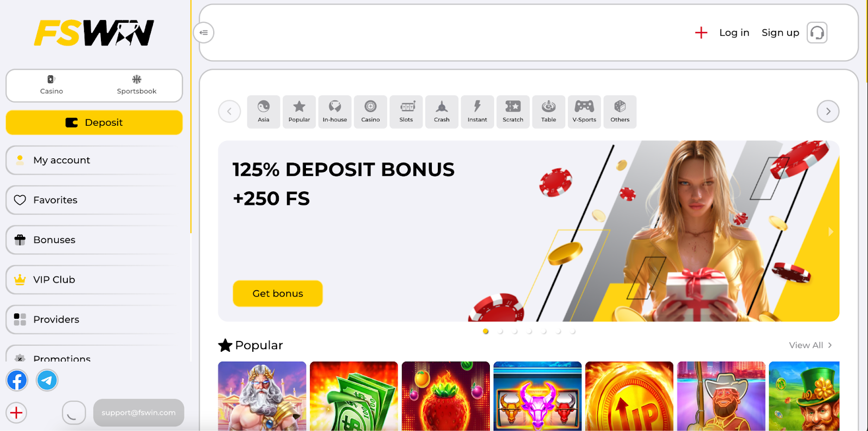The height and width of the screenshot is (431, 868).
Task: Select the Crash games category icon
Action: click(442, 112)
